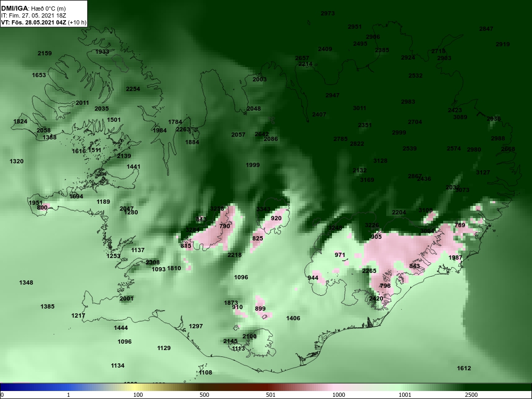Viewport: 532px width, 399px height.
Task: Click the 944 value on the map
Action: 313,278
